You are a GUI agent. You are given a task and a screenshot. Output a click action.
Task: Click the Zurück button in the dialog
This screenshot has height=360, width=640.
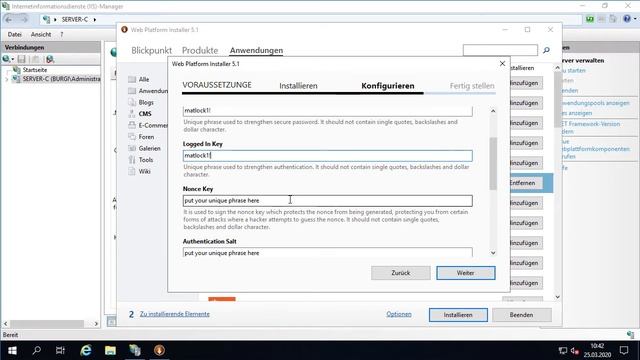point(400,273)
